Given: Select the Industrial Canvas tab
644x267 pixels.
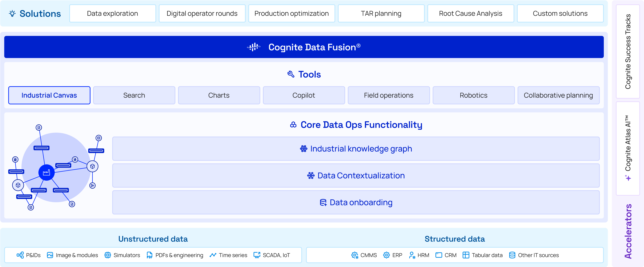Looking at the screenshot, I should [x=49, y=95].
